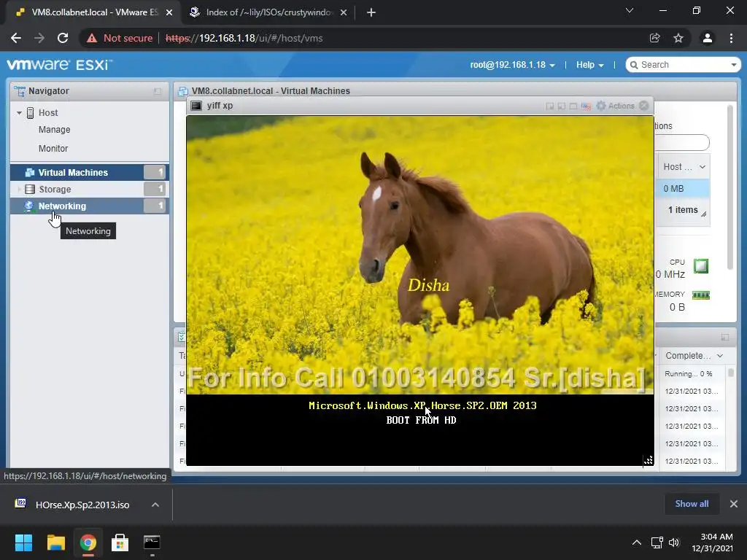Open the Help dropdown menu

[x=589, y=65]
